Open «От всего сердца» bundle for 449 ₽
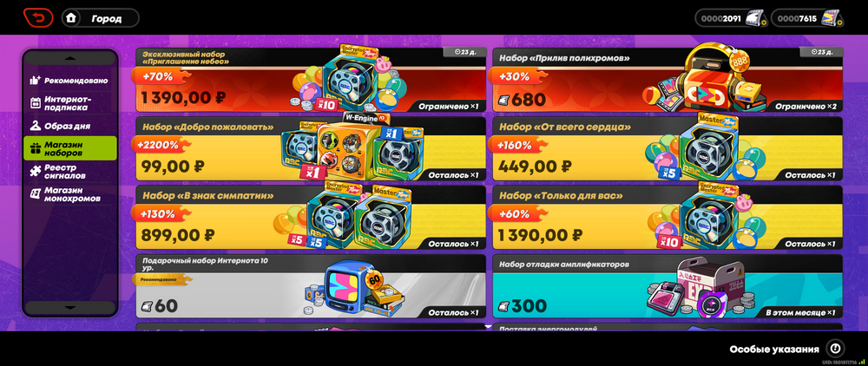The height and width of the screenshot is (366, 868). coord(667,148)
